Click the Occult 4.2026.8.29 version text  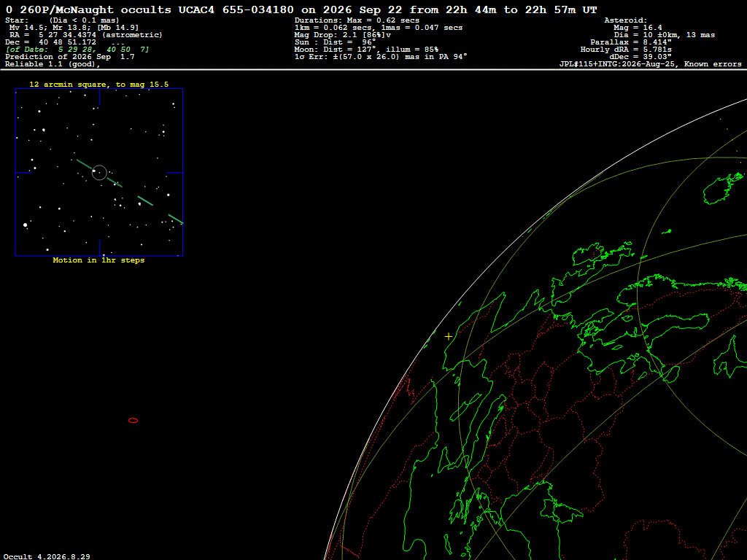point(47,556)
